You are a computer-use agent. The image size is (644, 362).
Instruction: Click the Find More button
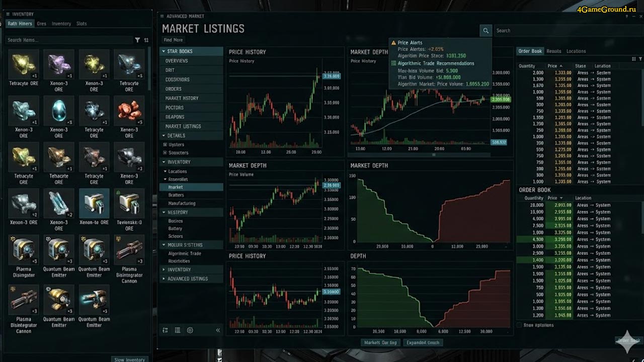click(174, 40)
